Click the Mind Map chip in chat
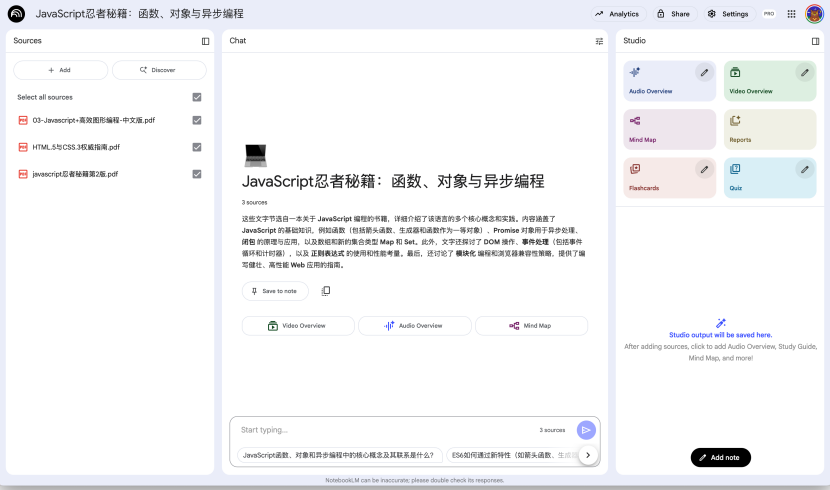This screenshot has height=490, width=830. (531, 326)
